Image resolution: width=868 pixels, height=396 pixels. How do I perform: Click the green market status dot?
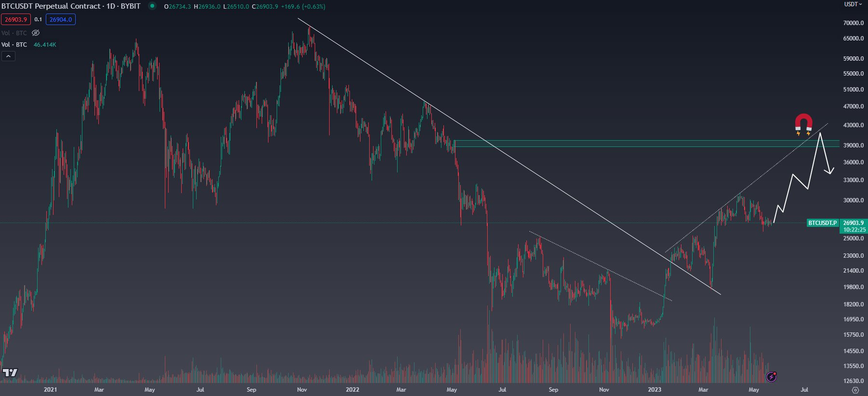(152, 6)
